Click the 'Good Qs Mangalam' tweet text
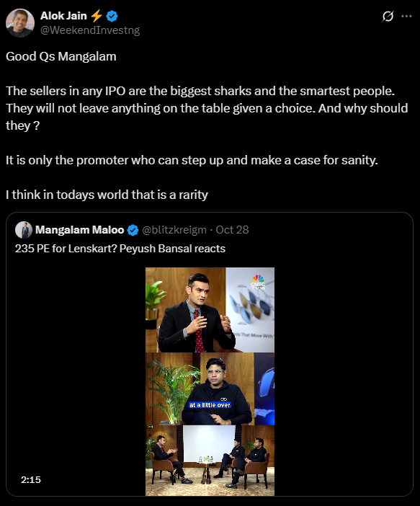Screen dimensions: 420x506 click(x=61, y=56)
